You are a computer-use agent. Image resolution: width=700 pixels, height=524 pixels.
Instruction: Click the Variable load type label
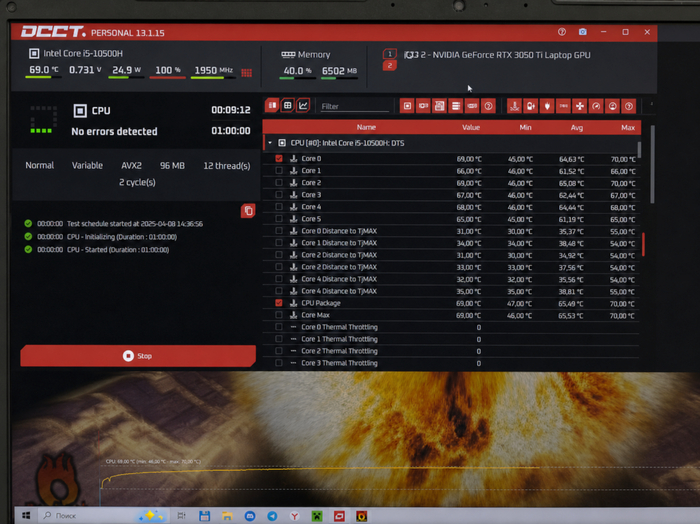point(88,165)
